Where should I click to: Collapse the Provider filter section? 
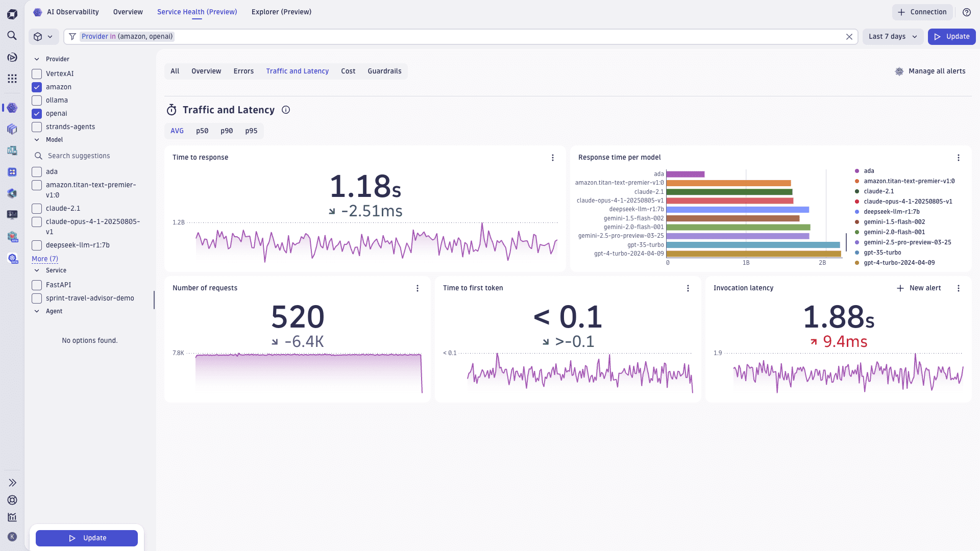pos(36,59)
